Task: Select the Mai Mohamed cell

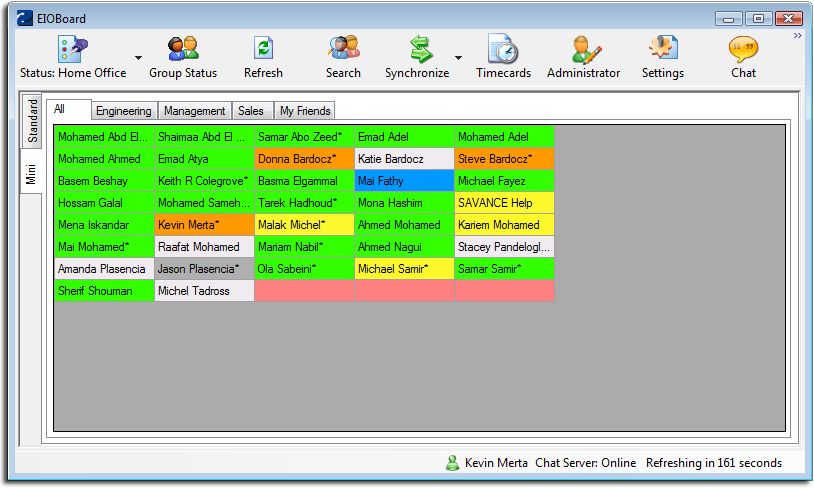Action: pyautogui.click(x=104, y=247)
